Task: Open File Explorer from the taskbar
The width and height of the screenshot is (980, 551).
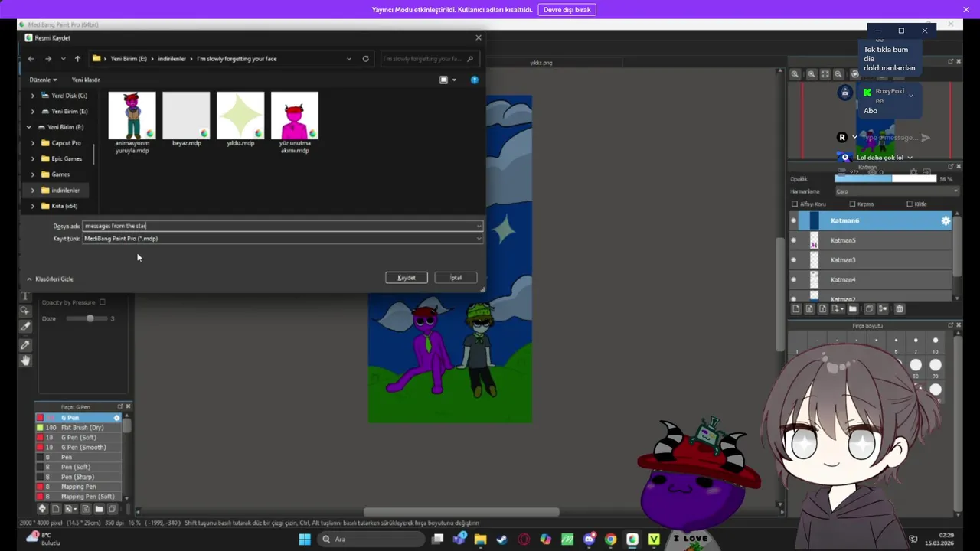Action: point(480,540)
